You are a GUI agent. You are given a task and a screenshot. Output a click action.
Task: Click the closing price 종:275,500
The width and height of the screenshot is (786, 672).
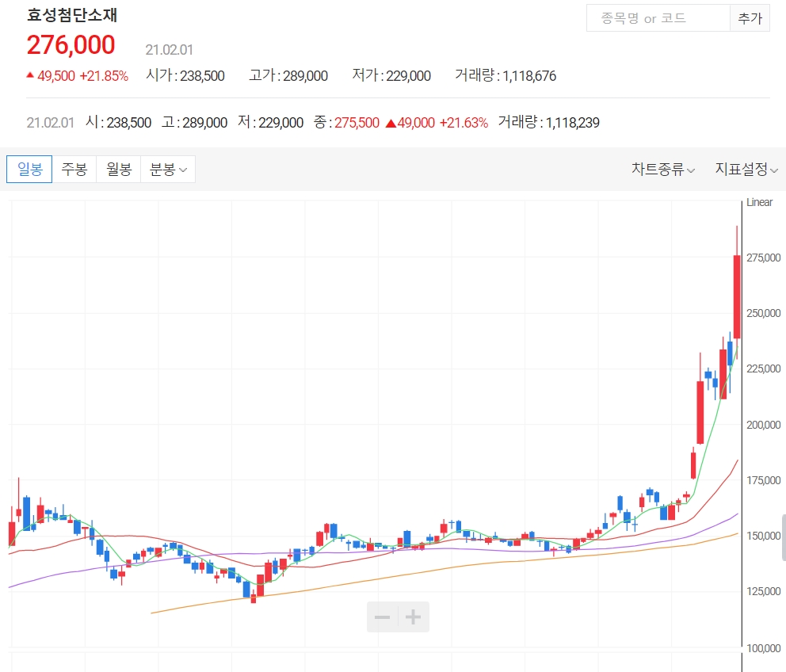point(346,122)
